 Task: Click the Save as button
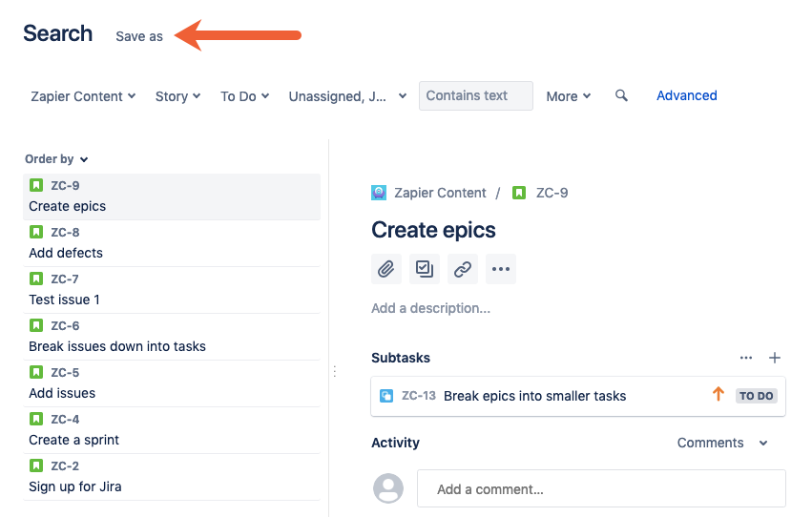tap(139, 36)
